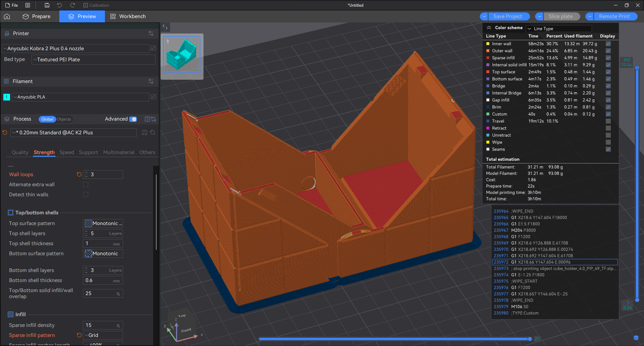Open the Line Type color scheme dropdown
The image size is (644, 346).
[559, 29]
